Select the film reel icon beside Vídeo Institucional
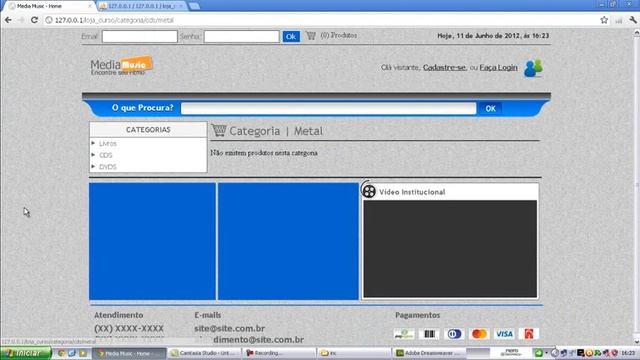 point(369,191)
